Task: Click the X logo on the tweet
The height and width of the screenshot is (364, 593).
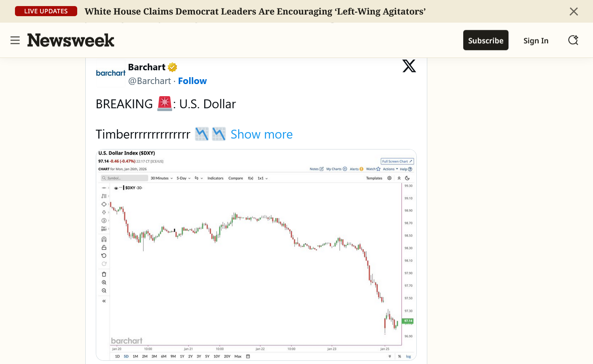Action: pos(409,66)
